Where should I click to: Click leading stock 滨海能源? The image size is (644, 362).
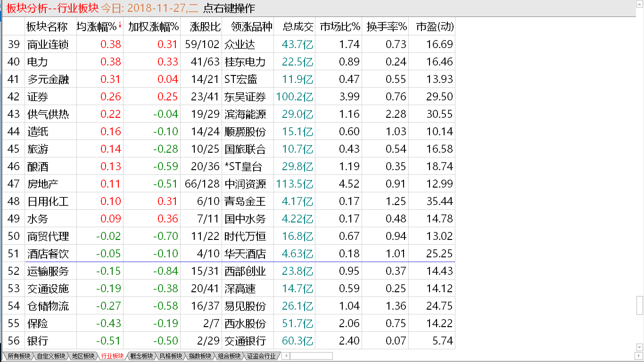[245, 114]
